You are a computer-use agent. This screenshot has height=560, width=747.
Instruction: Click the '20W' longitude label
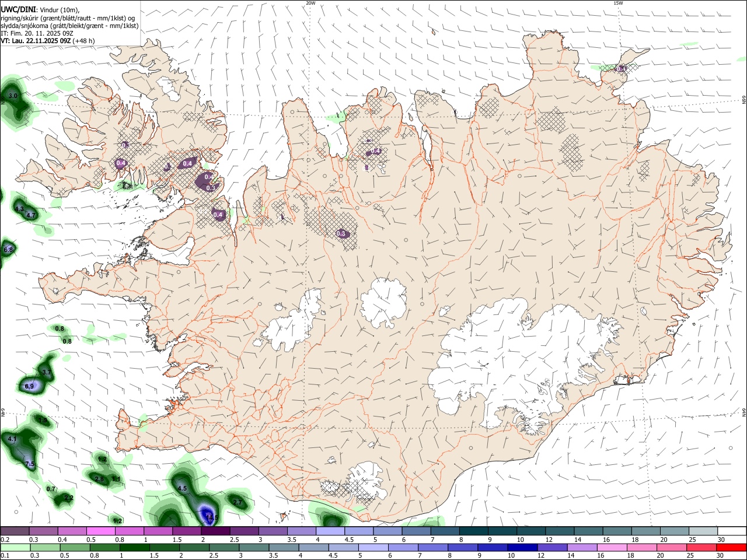310,3
